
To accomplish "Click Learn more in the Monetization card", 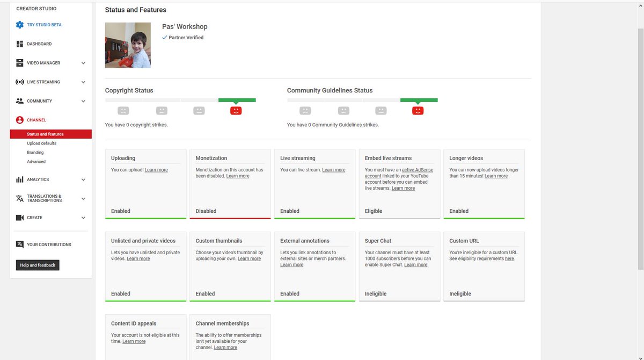I will pyautogui.click(x=238, y=176).
